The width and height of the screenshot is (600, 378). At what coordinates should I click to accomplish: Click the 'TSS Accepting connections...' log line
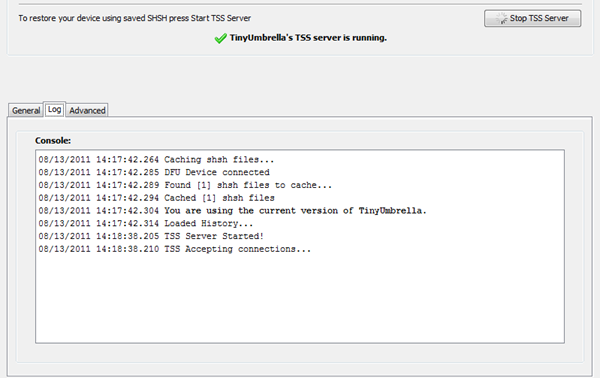[x=174, y=249]
